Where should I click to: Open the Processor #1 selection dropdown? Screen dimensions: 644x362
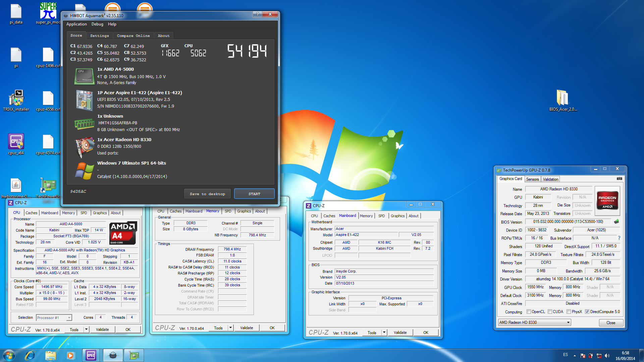coord(54,318)
